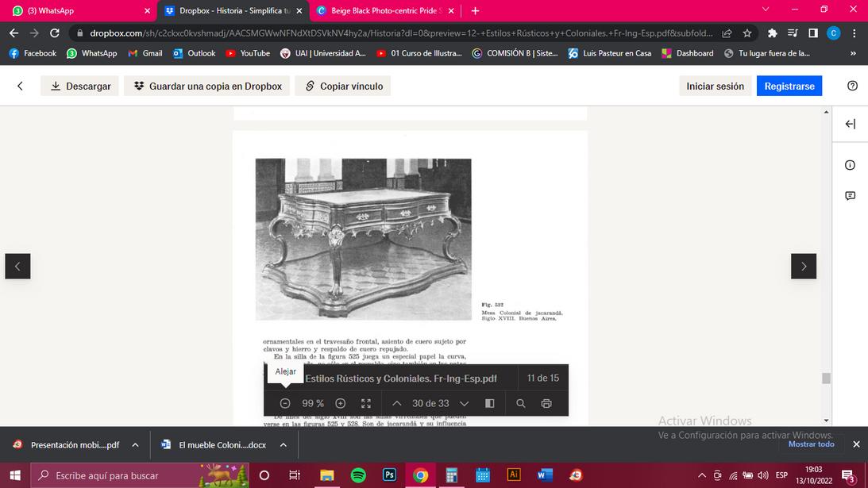Screen dimensions: 868x488
Task: Share this page icon in address bar
Action: click(727, 33)
